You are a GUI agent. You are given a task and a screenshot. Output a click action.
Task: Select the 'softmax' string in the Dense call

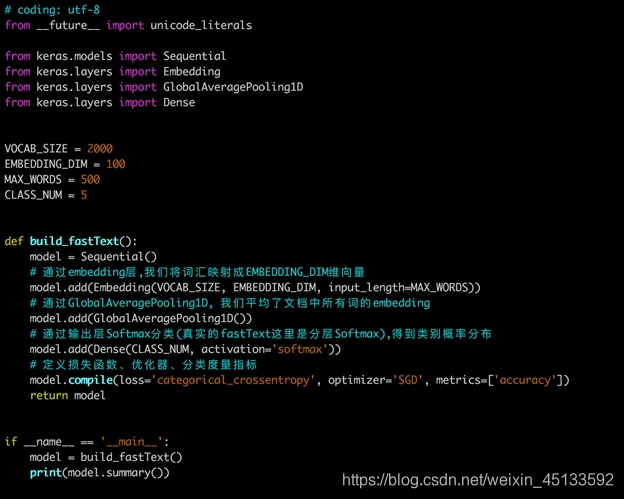pyautogui.click(x=300, y=349)
